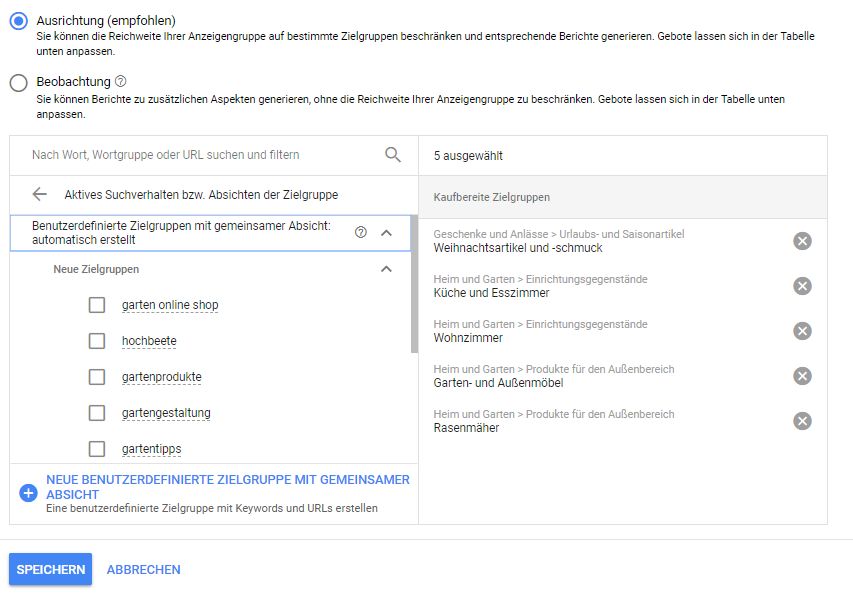Check the 'gartengestaltung' checkbox

[97, 413]
